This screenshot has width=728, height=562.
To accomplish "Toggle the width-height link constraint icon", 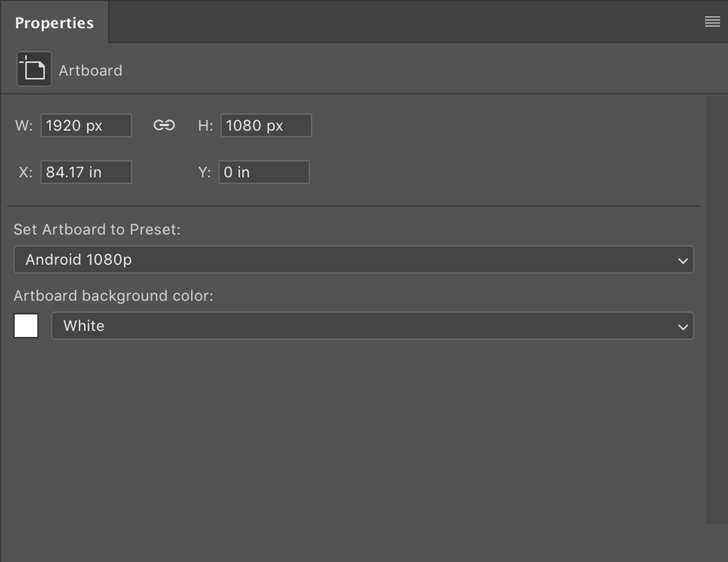I will click(x=164, y=126).
